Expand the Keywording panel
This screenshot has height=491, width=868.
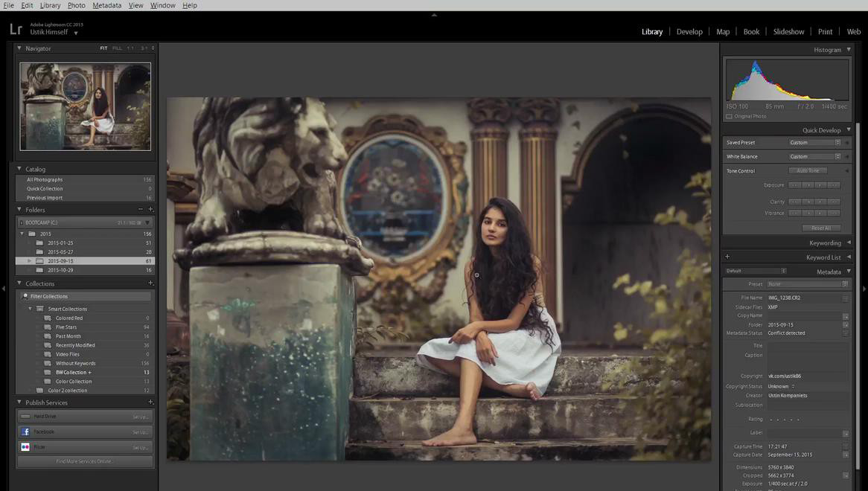coord(849,243)
